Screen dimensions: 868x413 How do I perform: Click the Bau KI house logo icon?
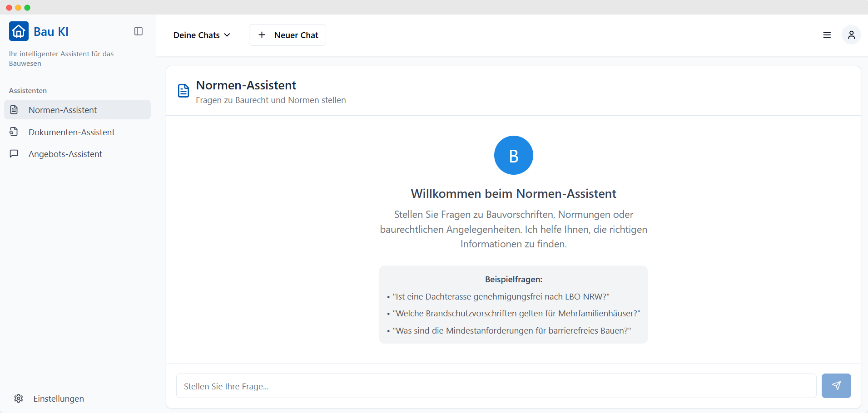pos(19,31)
